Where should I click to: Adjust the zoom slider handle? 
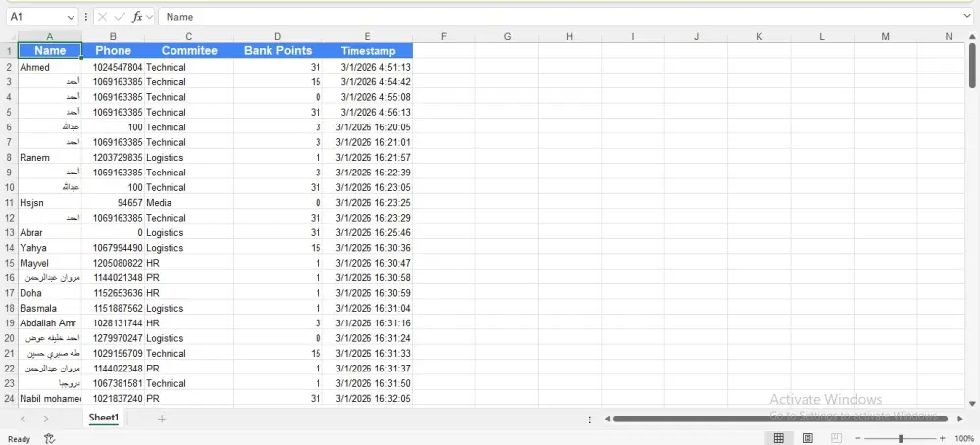[900, 439]
